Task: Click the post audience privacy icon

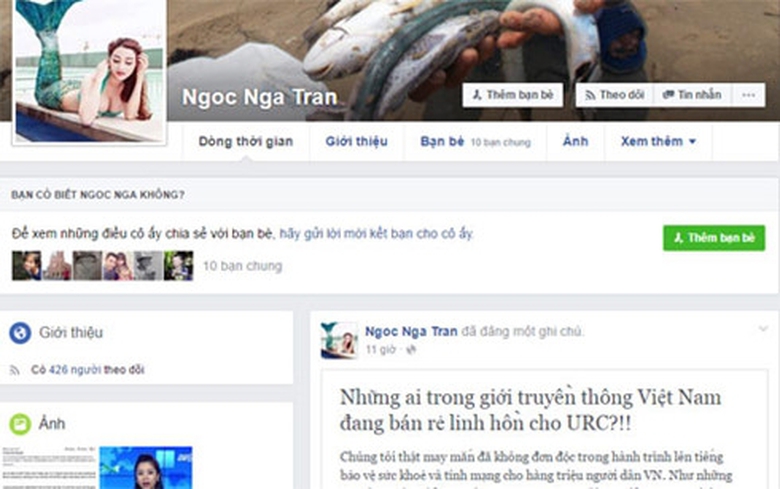Action: (411, 350)
